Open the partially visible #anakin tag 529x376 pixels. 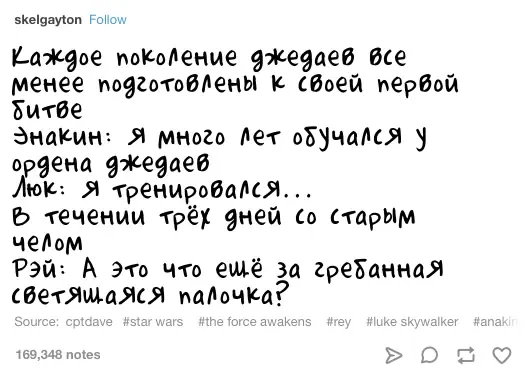(495, 322)
